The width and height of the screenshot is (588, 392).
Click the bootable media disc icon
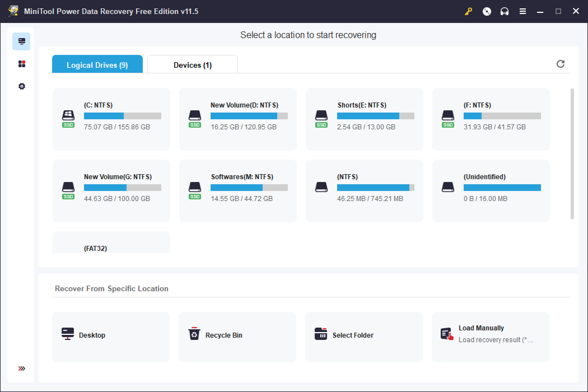[x=487, y=11]
